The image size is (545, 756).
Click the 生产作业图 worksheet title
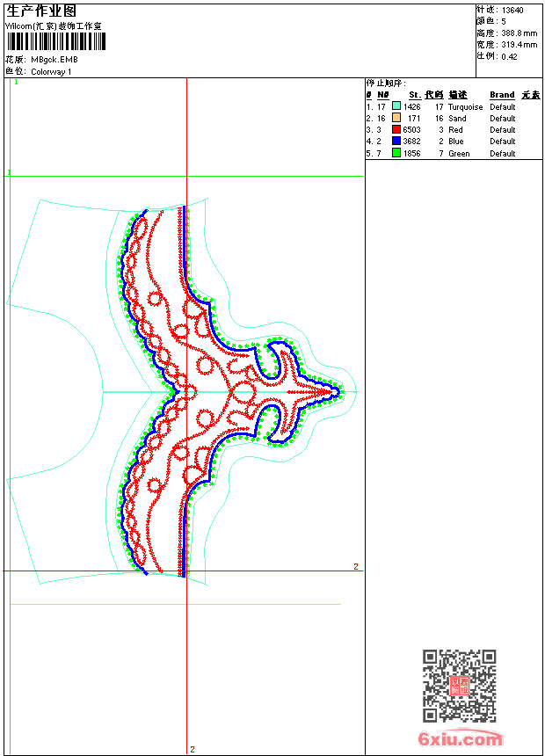point(41,11)
